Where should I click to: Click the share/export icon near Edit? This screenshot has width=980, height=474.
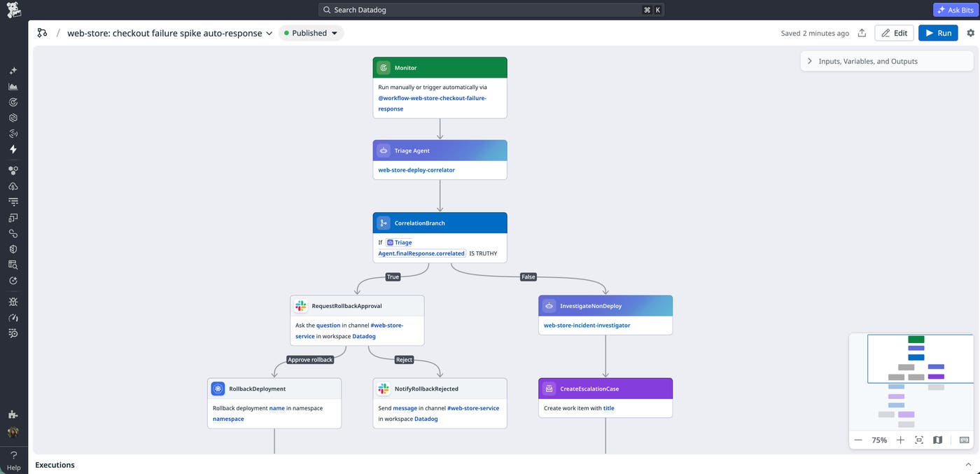coord(862,33)
